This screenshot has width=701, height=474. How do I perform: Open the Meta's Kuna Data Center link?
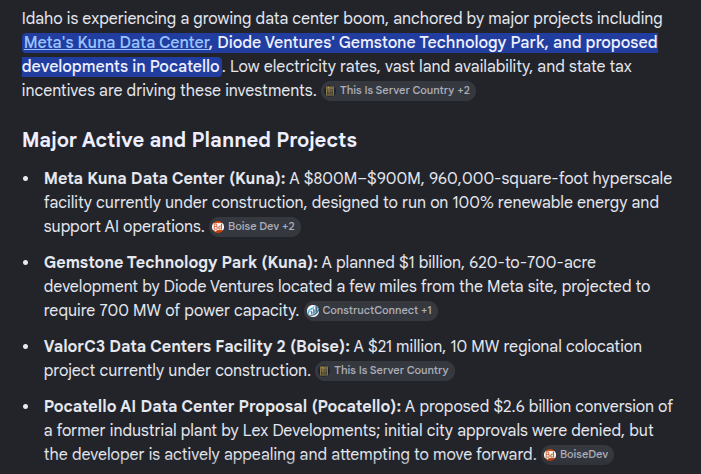116,42
